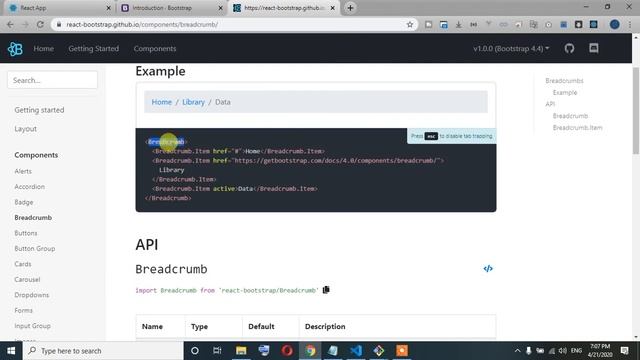Open Badge in sidebar
The image size is (640, 360).
pos(24,202)
